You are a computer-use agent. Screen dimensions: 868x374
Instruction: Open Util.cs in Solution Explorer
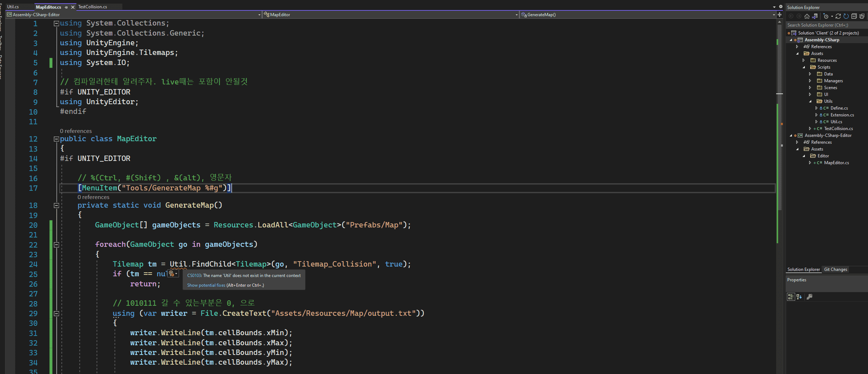pyautogui.click(x=836, y=122)
